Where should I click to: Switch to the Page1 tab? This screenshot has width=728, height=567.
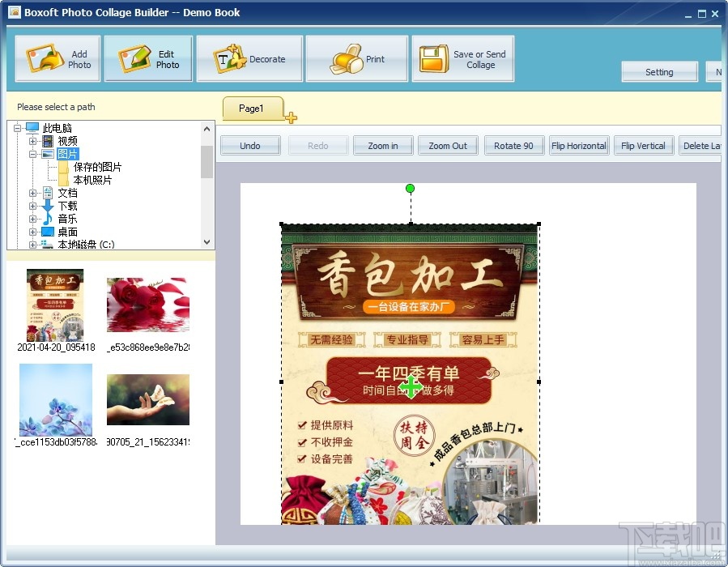click(x=252, y=108)
